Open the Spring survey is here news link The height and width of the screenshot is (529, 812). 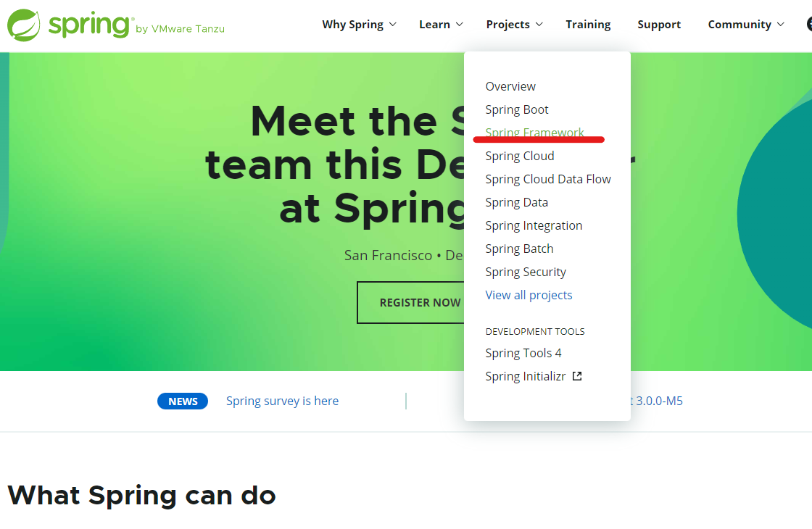tap(282, 401)
